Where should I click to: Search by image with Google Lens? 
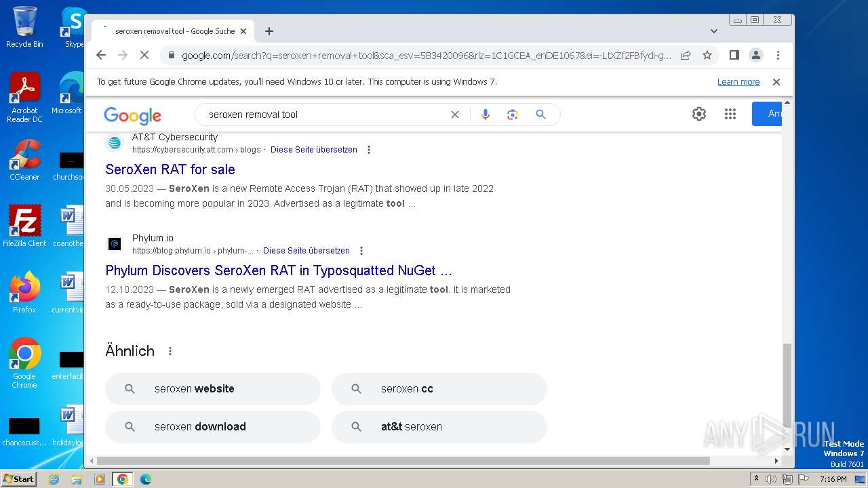(x=513, y=115)
